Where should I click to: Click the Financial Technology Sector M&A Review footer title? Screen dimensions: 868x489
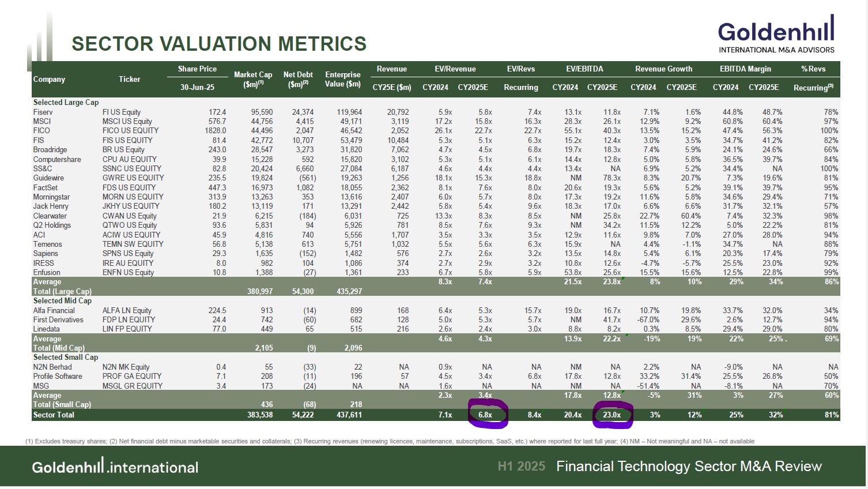(x=689, y=467)
